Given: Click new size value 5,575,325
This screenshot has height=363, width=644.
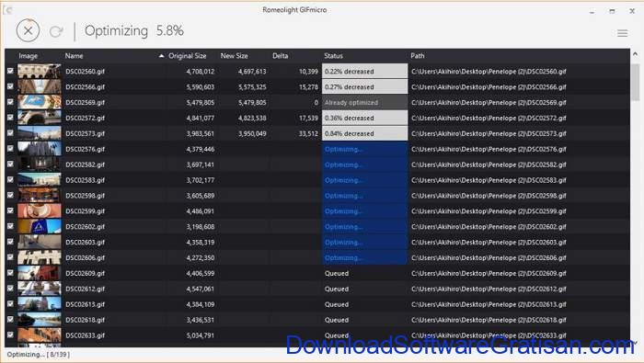Looking at the screenshot, I should [252, 87].
